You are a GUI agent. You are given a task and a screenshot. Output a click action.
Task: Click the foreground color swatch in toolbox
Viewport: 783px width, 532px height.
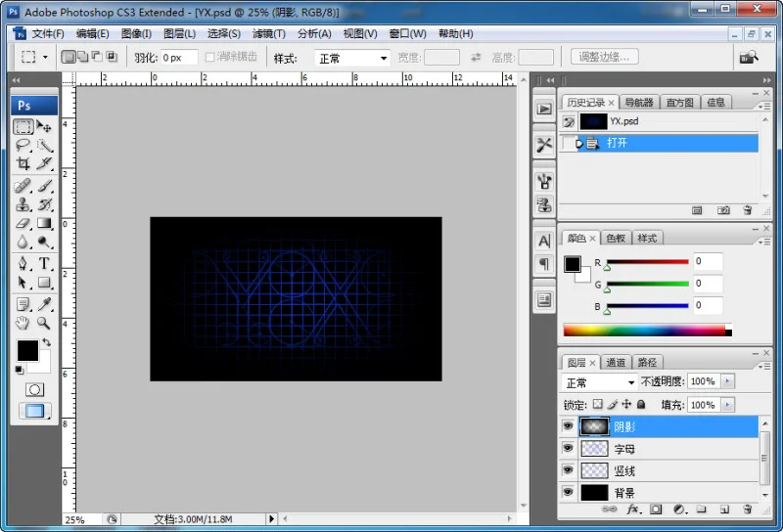(x=27, y=350)
